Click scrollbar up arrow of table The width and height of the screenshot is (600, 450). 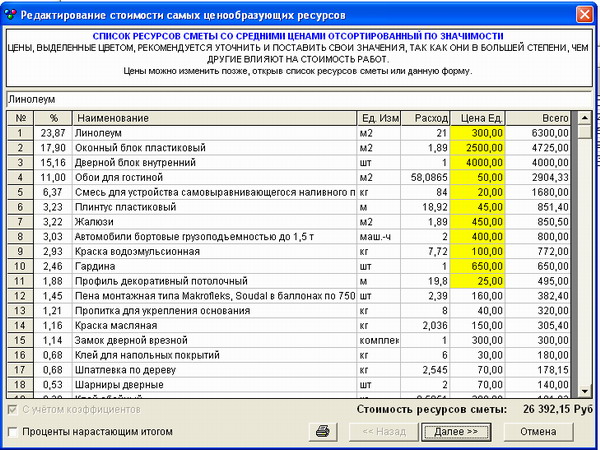click(585, 118)
